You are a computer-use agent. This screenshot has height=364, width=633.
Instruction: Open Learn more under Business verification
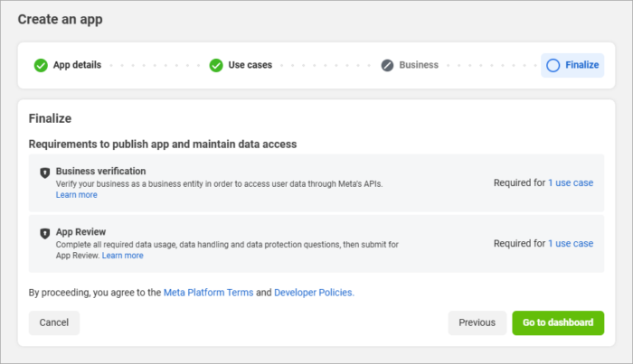pos(76,195)
